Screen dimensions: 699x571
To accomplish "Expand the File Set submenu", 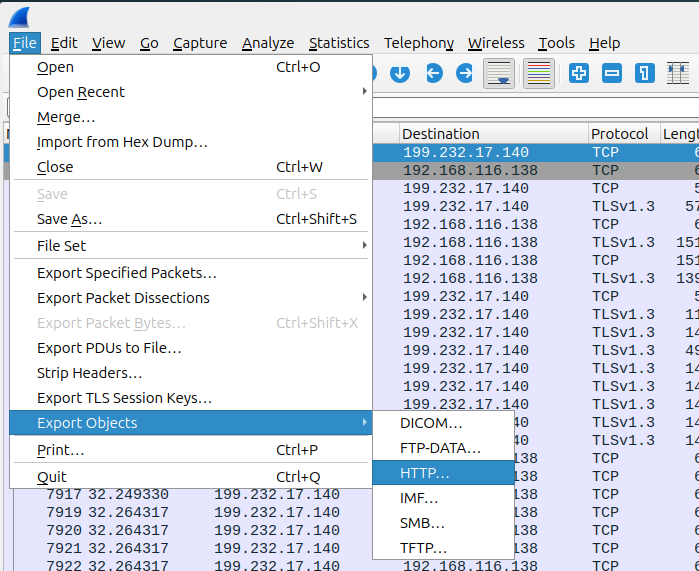I will [191, 246].
